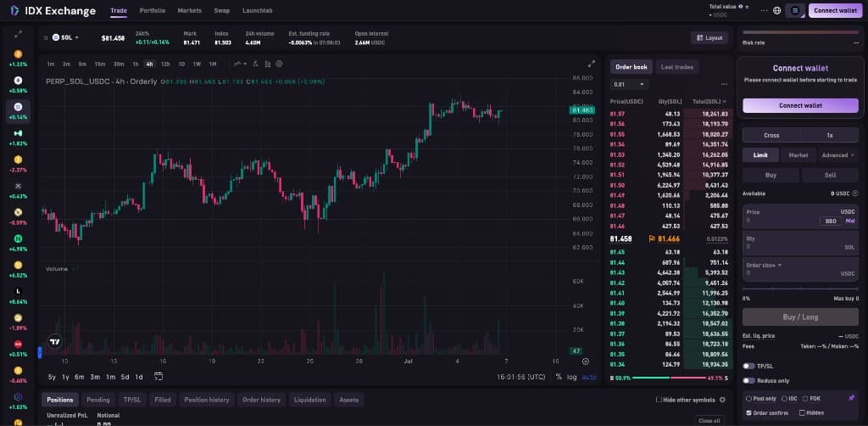Expand the left sidebar with arrows icon
Viewport: 868px width, 426px height.
point(19,34)
